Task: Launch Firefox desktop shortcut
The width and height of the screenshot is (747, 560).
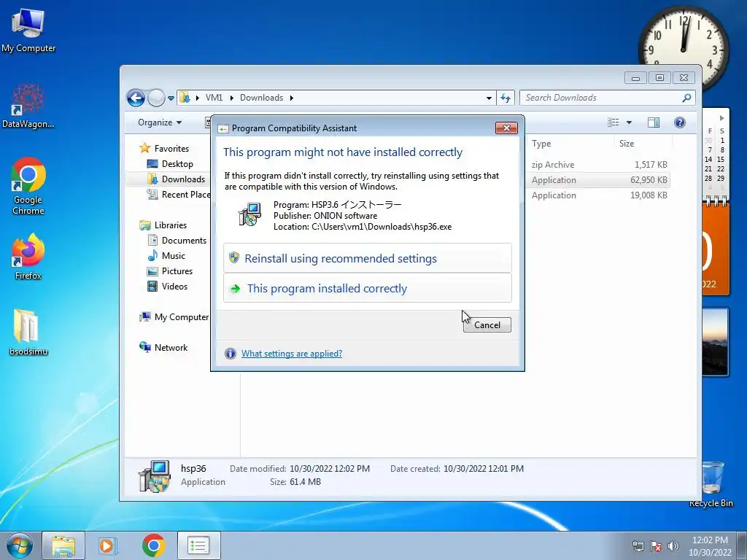Action: tap(28, 256)
